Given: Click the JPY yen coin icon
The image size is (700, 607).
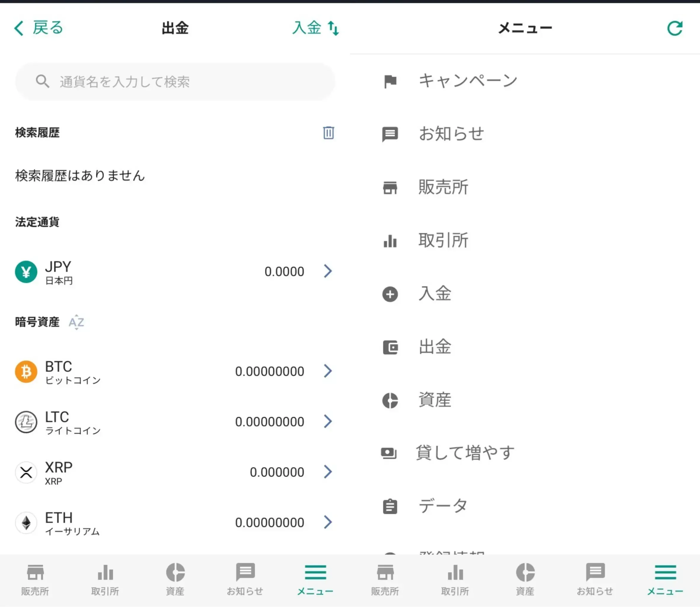Looking at the screenshot, I should tap(26, 272).
